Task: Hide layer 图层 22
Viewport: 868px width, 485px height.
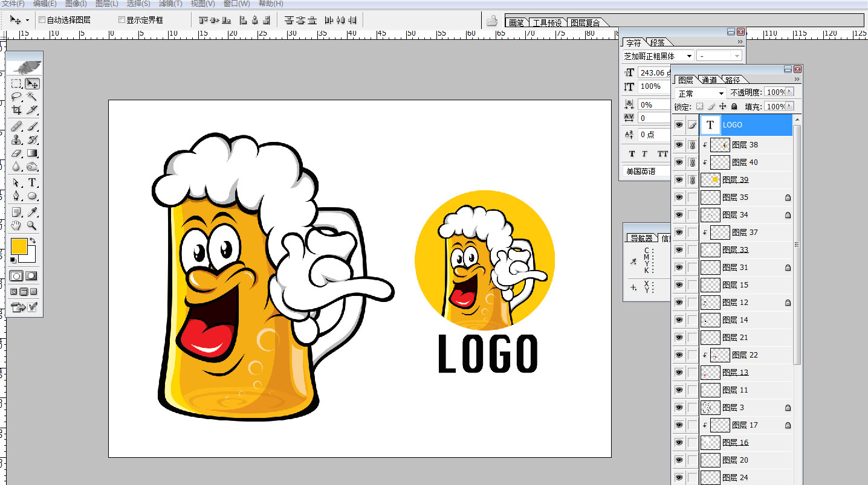Action: (679, 355)
